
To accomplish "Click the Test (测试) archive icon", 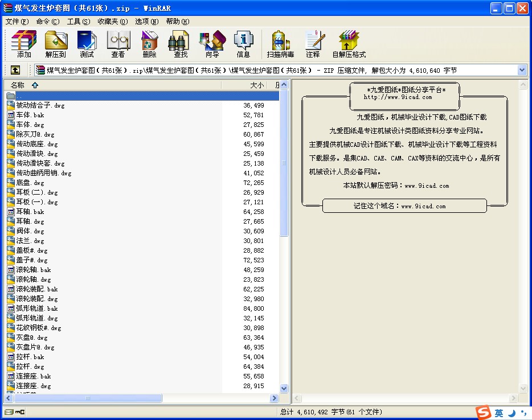I will [x=87, y=44].
